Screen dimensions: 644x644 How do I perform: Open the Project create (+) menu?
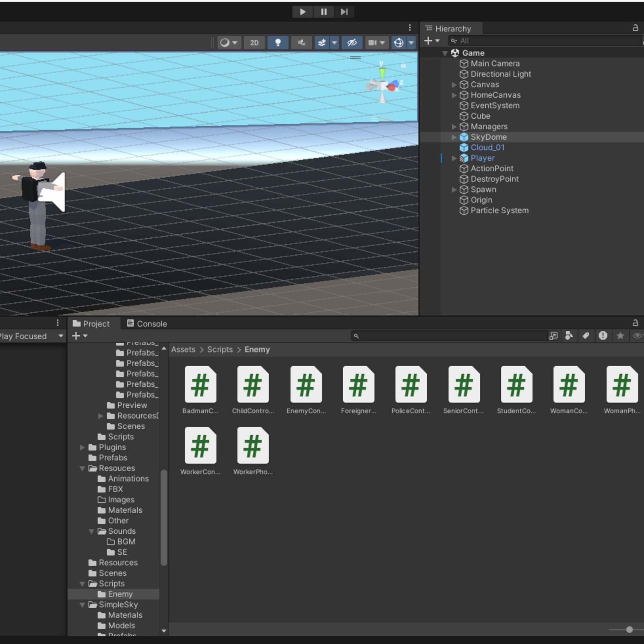tap(79, 336)
